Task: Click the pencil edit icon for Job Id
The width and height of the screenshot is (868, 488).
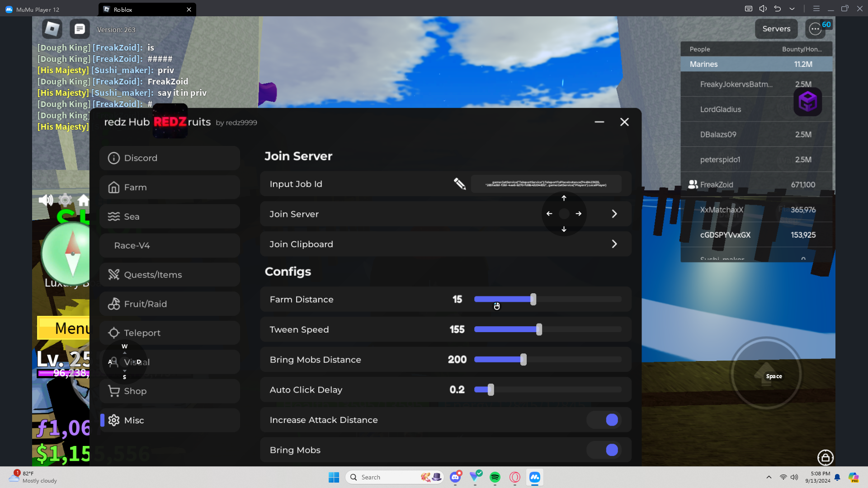Action: 460,184
